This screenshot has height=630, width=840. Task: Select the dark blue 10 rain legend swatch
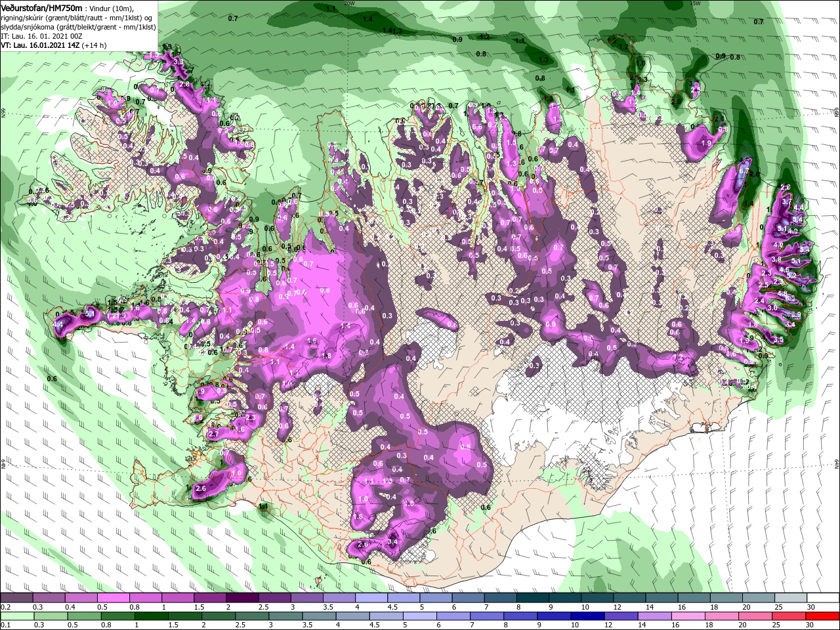[x=587, y=616]
